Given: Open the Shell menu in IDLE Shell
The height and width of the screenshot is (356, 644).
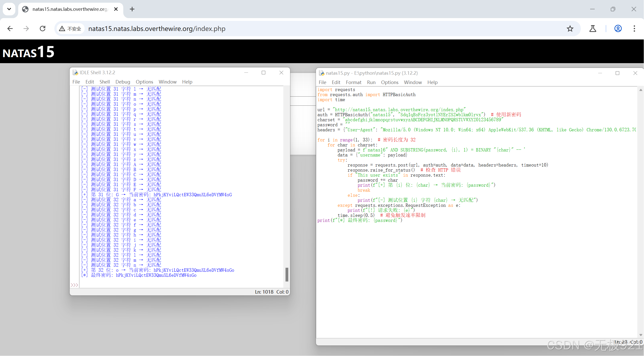Looking at the screenshot, I should (x=104, y=82).
